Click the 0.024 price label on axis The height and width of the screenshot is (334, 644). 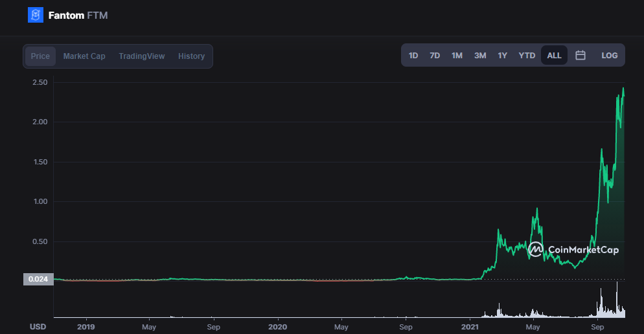tap(38, 279)
